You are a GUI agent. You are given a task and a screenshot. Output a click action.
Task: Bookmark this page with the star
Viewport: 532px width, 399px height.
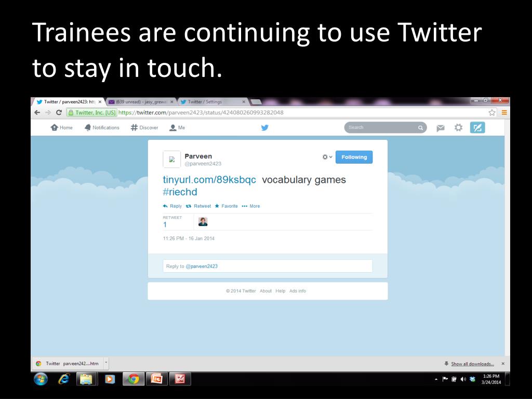[x=492, y=113]
